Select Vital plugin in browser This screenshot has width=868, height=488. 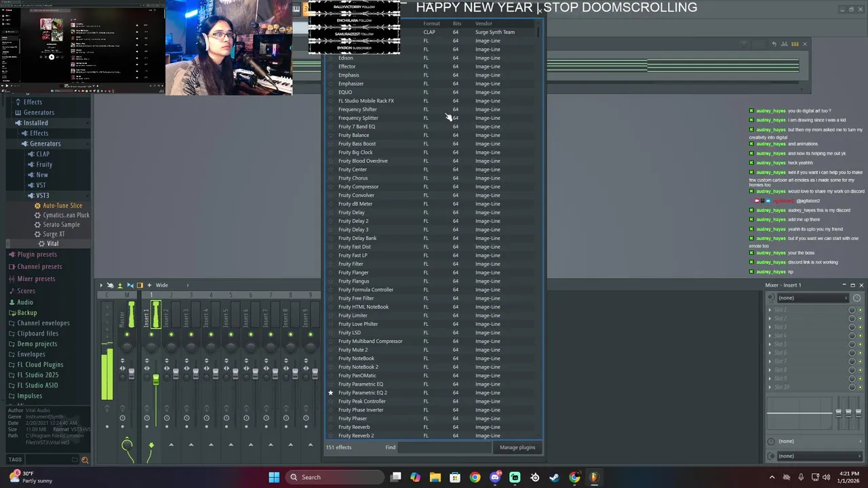point(52,244)
